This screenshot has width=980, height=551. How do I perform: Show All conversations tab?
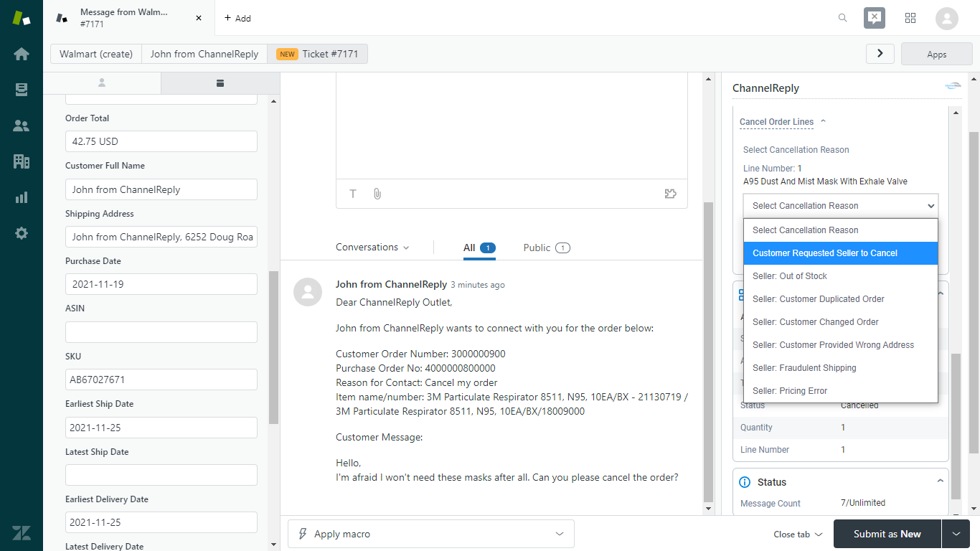coord(479,248)
